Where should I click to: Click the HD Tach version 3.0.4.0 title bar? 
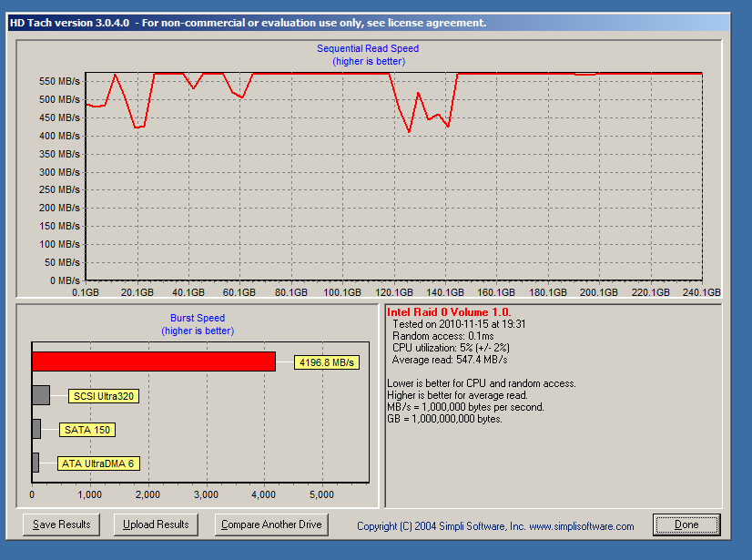[x=369, y=23]
